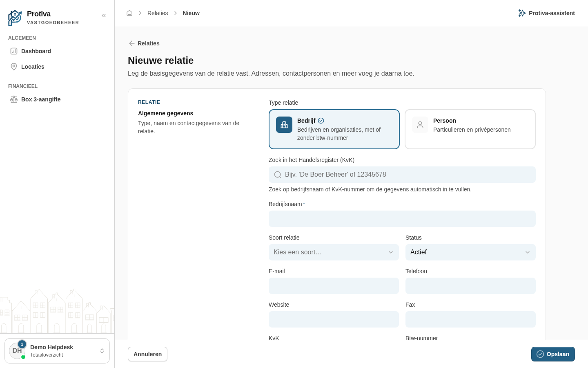Click the back arrow beside Relaties
Screen dimensions: 588x368
click(132, 43)
